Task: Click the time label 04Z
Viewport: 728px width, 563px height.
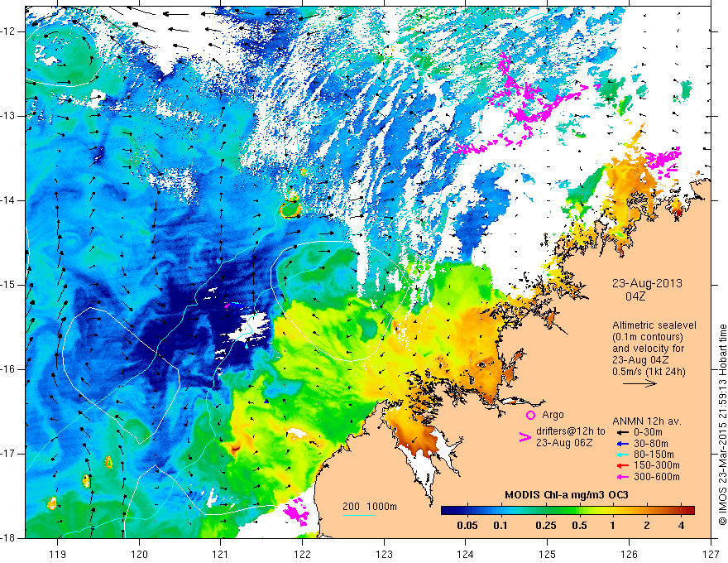Action: click(635, 296)
